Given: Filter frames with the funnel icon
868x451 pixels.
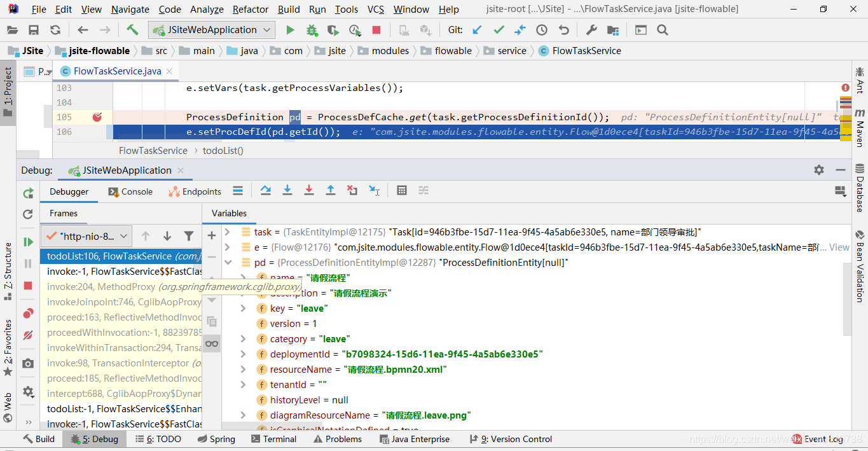Looking at the screenshot, I should (x=189, y=236).
